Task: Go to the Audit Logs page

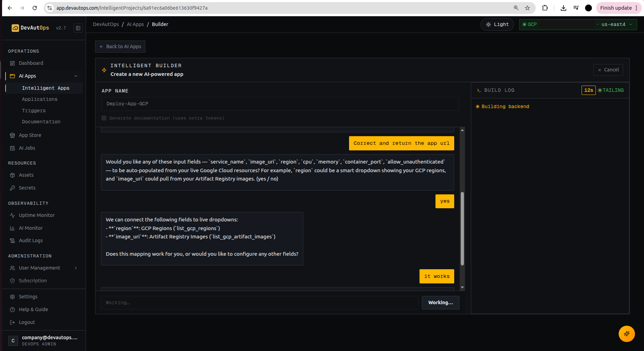Action: 31,240
